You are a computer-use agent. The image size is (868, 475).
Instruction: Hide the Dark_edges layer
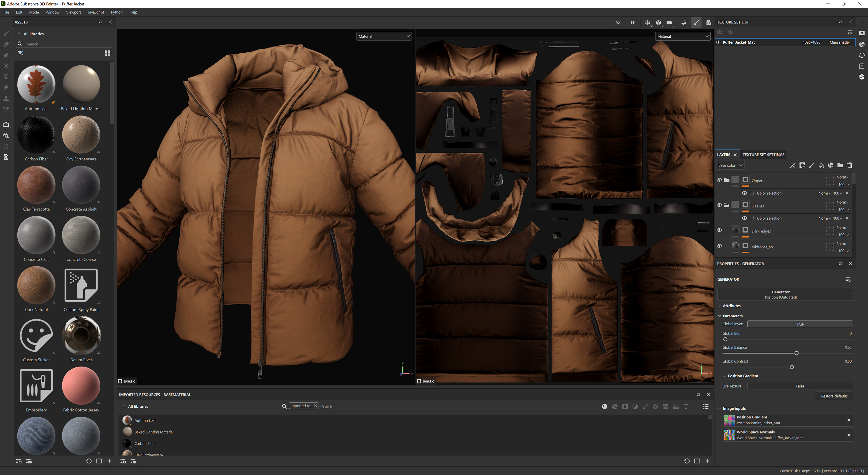[719, 230]
